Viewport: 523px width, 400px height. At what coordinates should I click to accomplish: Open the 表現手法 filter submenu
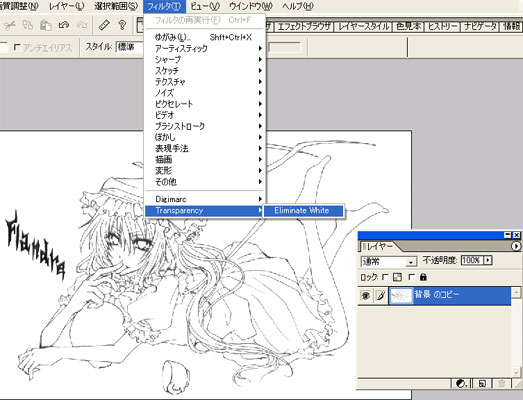pos(204,148)
